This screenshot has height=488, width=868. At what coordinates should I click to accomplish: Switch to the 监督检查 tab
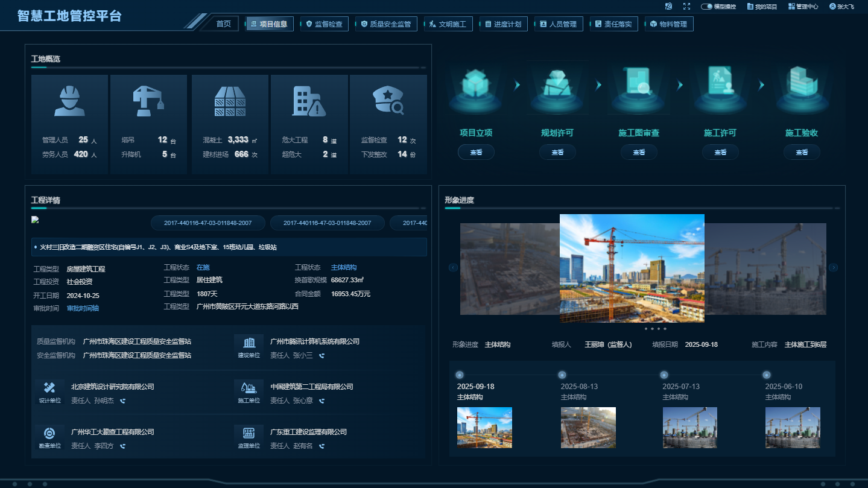point(324,24)
